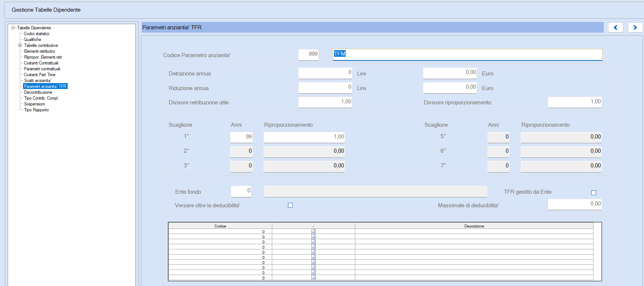Enable TFR gestito da Ente checkbox
Viewport: 644px width, 286px height.
[594, 193]
